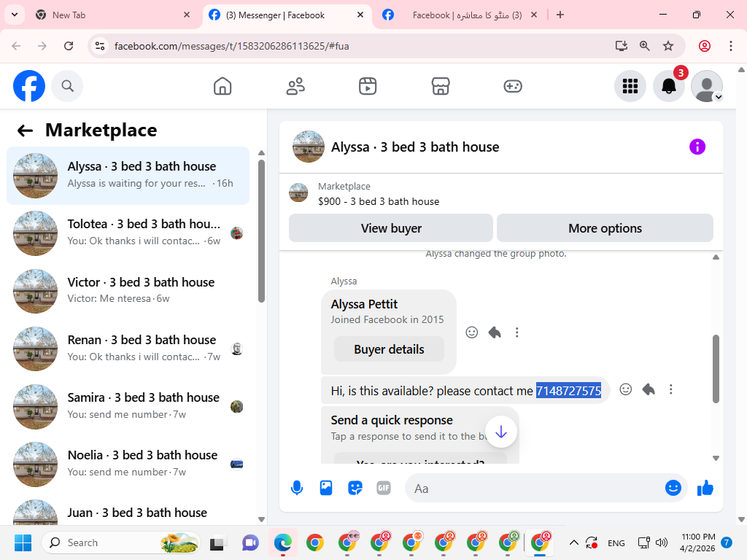Open Victor conversation in list
This screenshot has height=560, width=747.
(x=128, y=291)
